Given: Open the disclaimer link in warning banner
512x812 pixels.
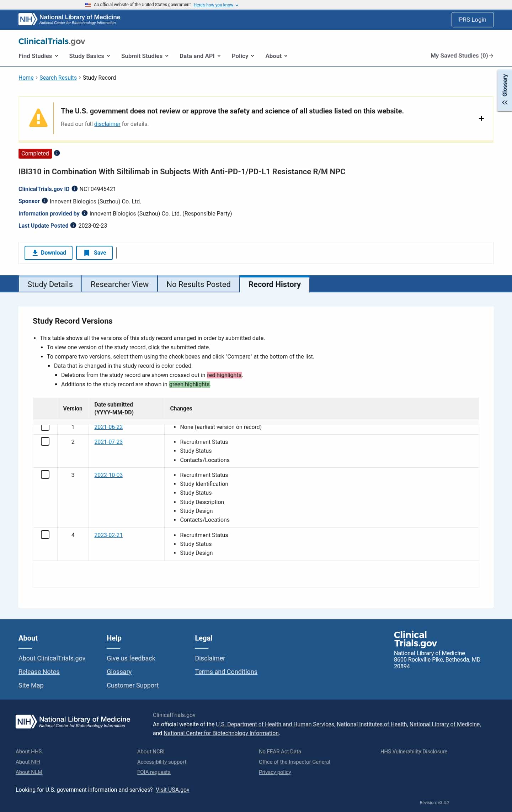Looking at the screenshot, I should point(107,124).
